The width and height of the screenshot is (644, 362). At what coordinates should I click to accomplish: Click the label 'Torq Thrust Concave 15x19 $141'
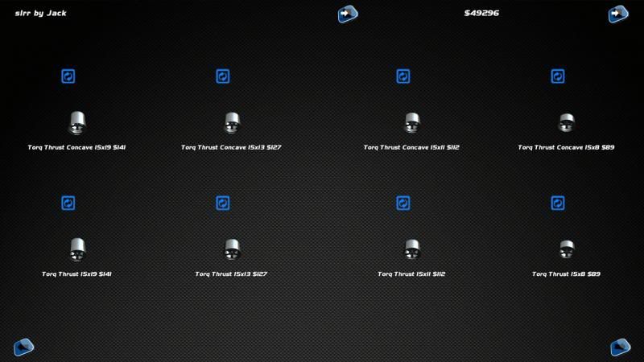point(76,147)
